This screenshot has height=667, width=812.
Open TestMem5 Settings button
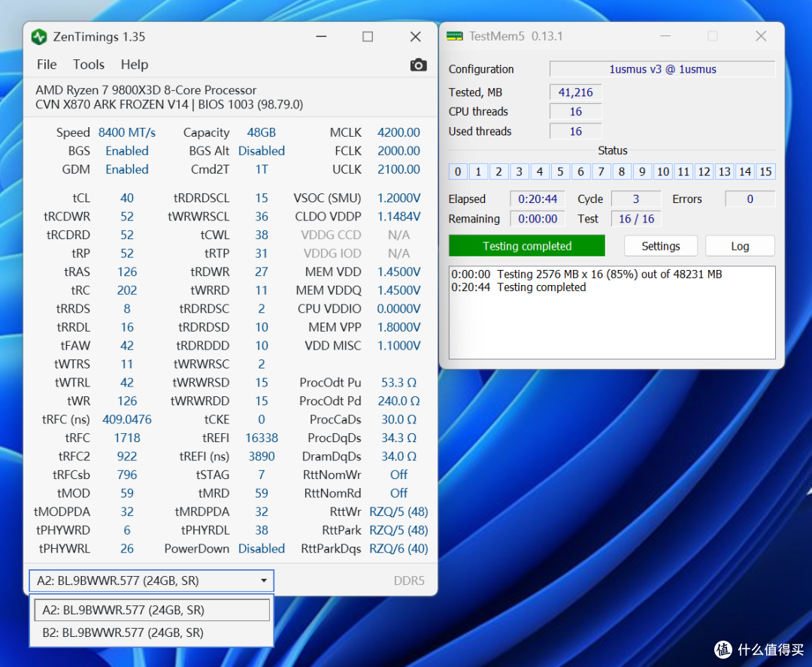[661, 246]
